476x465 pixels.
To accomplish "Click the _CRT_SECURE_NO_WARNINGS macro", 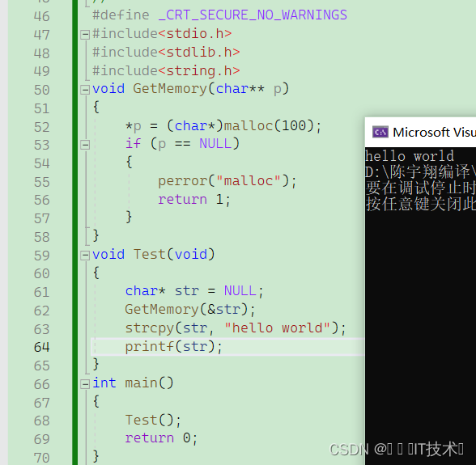I will (253, 15).
